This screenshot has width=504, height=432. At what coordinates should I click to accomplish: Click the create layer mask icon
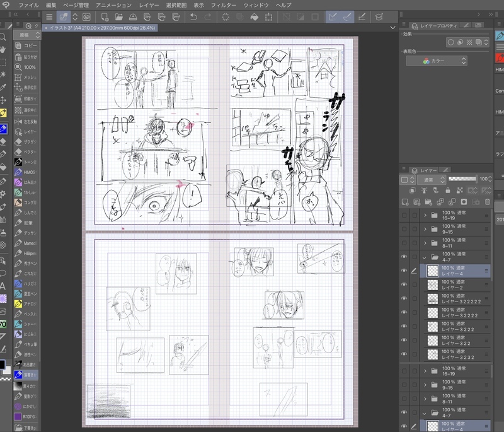[464, 202]
